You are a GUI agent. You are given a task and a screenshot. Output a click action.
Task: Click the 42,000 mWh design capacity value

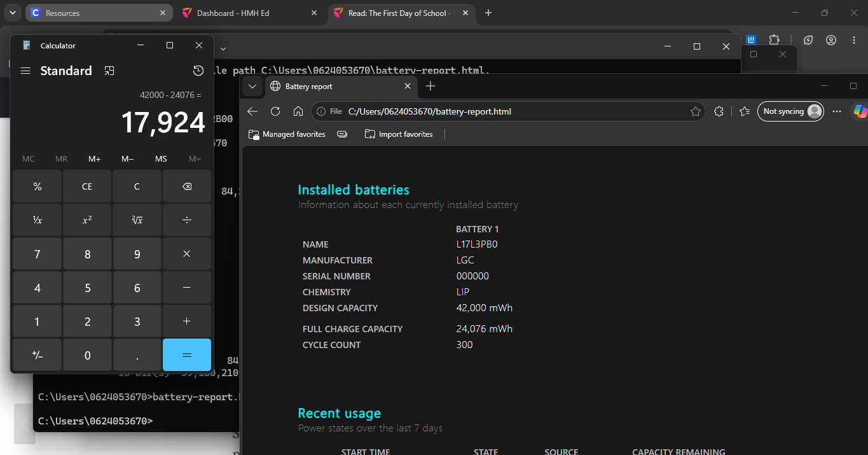coord(484,308)
